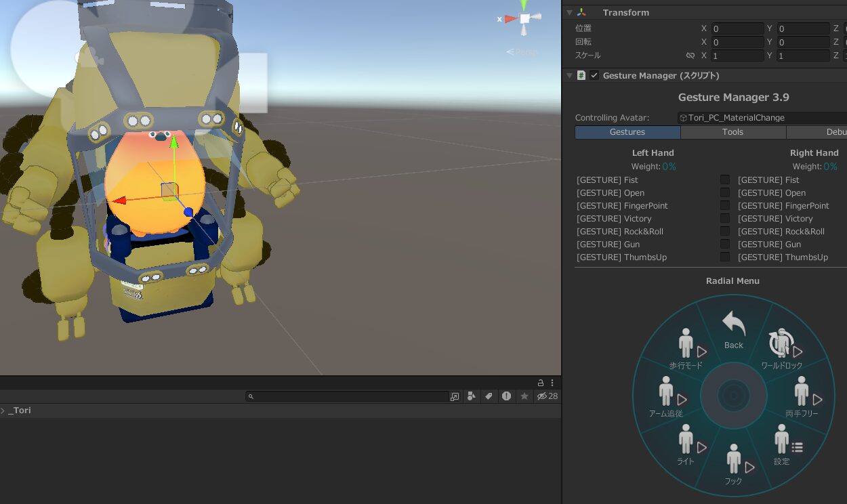847x504 pixels.
Task: Open the 設定 submenu in radial menu
Action: [782, 444]
